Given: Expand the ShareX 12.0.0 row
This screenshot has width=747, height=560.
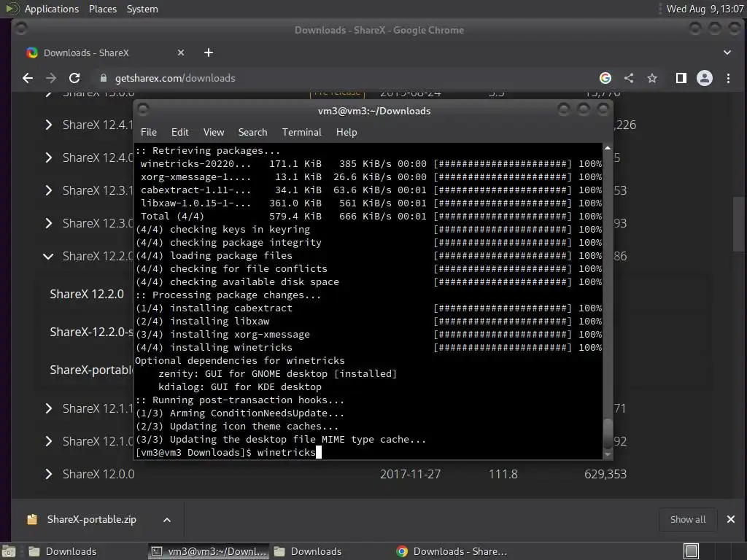Looking at the screenshot, I should click(49, 474).
